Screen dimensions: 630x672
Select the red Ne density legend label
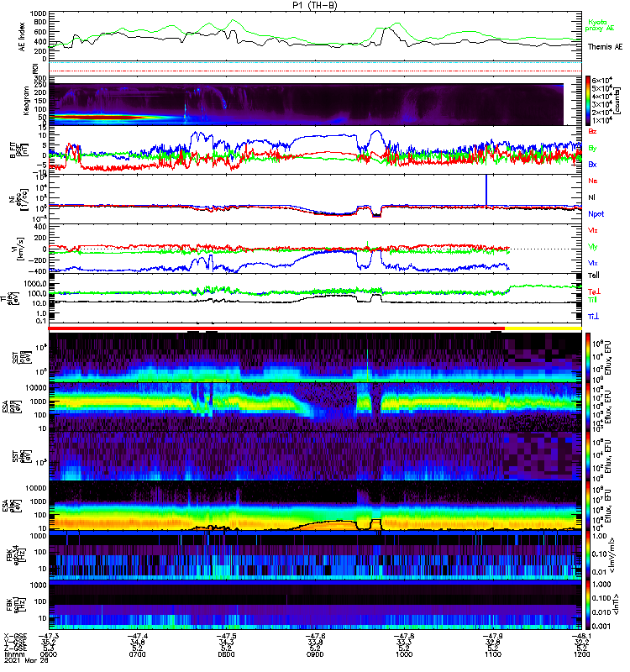coord(592,181)
